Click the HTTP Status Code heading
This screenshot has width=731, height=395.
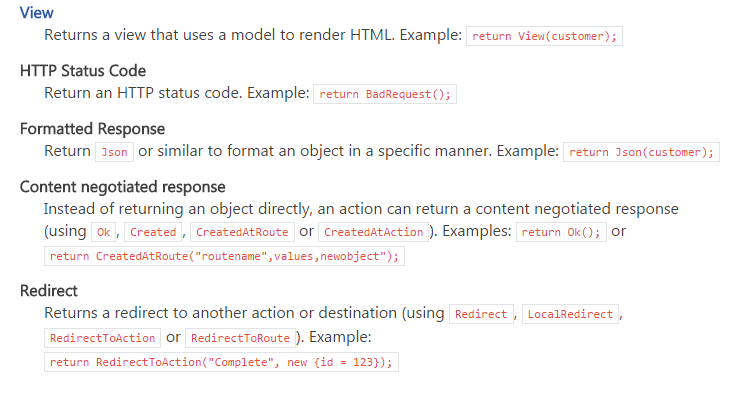[x=83, y=71]
